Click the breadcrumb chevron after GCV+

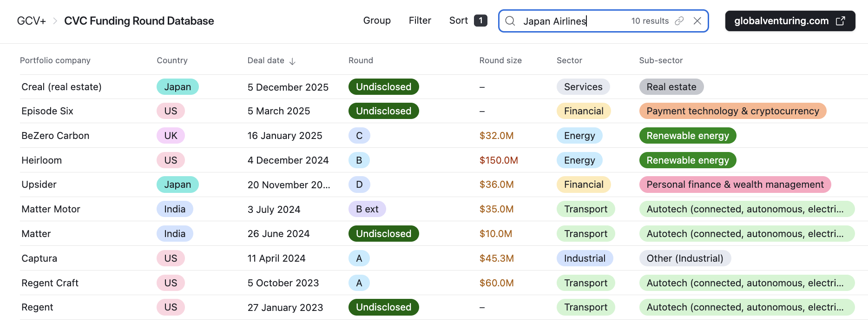[x=55, y=21]
